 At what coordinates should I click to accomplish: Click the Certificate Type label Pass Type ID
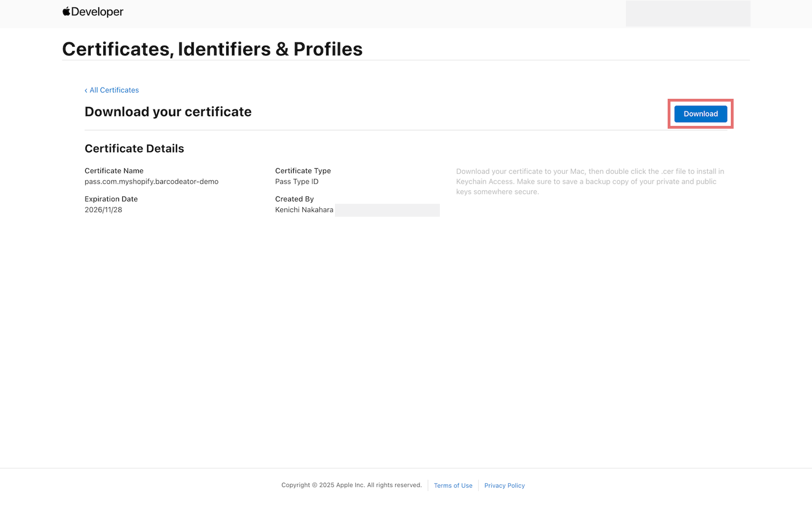point(297,181)
